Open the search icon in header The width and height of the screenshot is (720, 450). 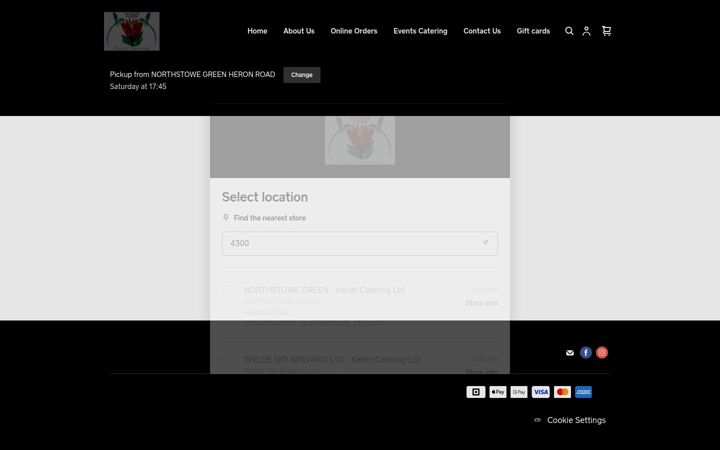point(569,31)
